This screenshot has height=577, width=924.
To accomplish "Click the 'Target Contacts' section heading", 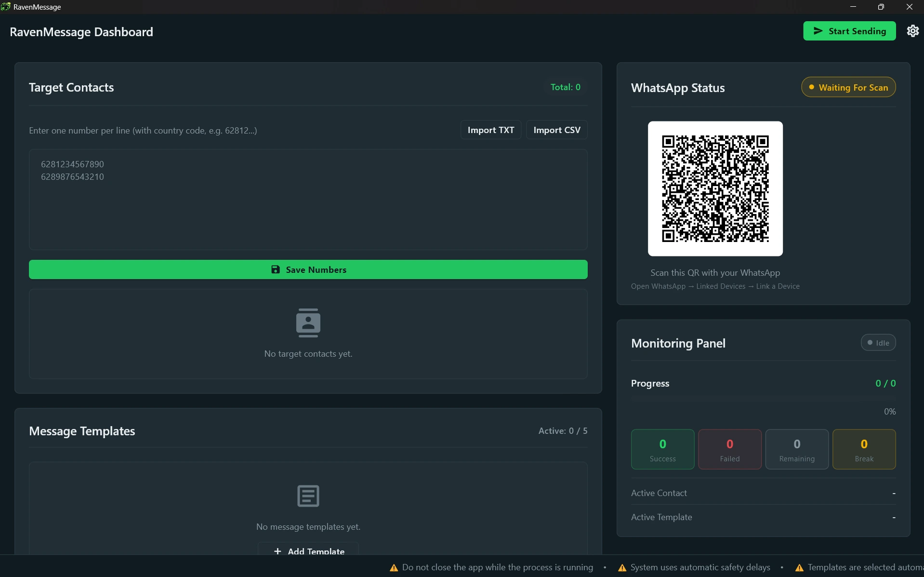I will pyautogui.click(x=71, y=88).
